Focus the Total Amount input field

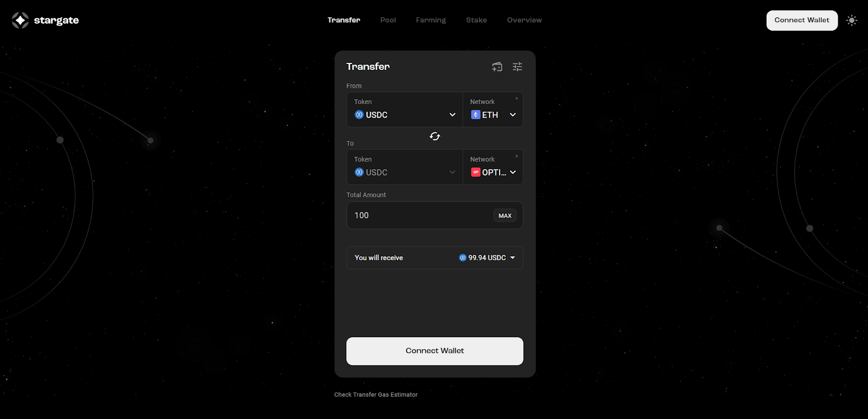pyautogui.click(x=435, y=215)
